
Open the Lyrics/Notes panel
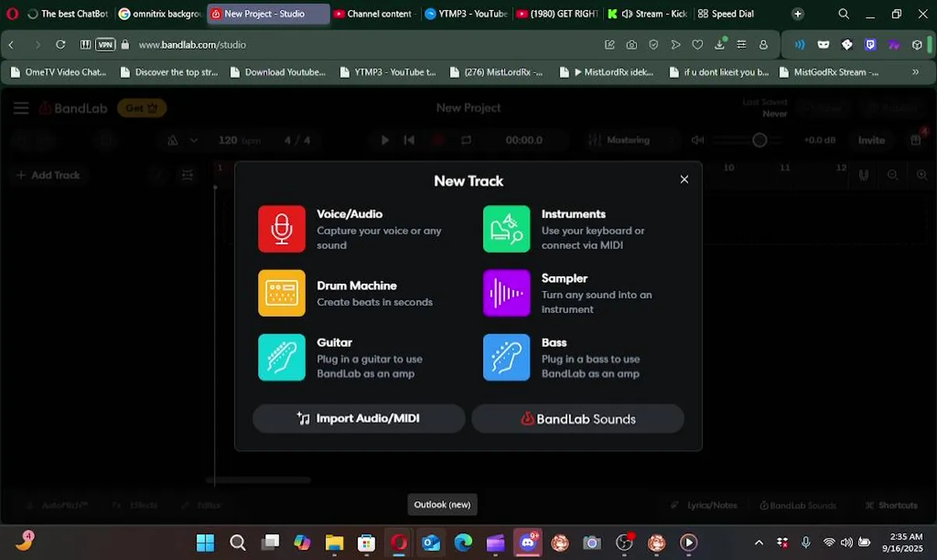[x=704, y=506]
